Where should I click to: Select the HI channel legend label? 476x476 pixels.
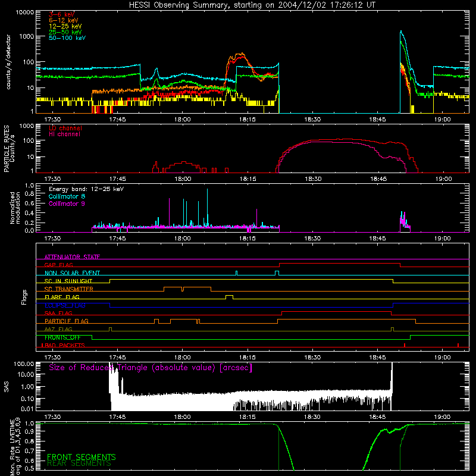64,134
